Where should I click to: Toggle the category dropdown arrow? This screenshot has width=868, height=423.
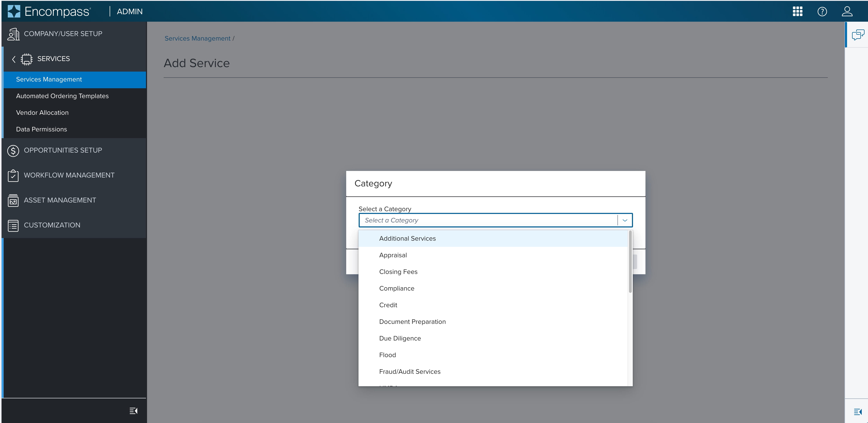[x=625, y=220]
